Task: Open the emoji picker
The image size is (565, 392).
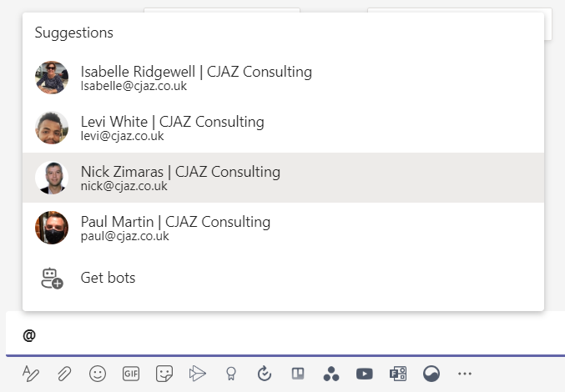Action: click(98, 374)
